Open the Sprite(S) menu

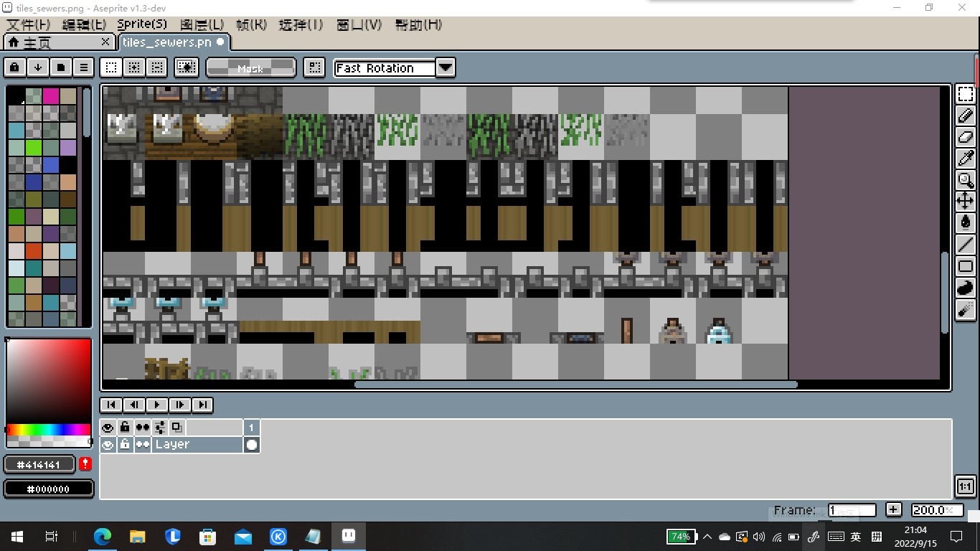click(x=142, y=25)
